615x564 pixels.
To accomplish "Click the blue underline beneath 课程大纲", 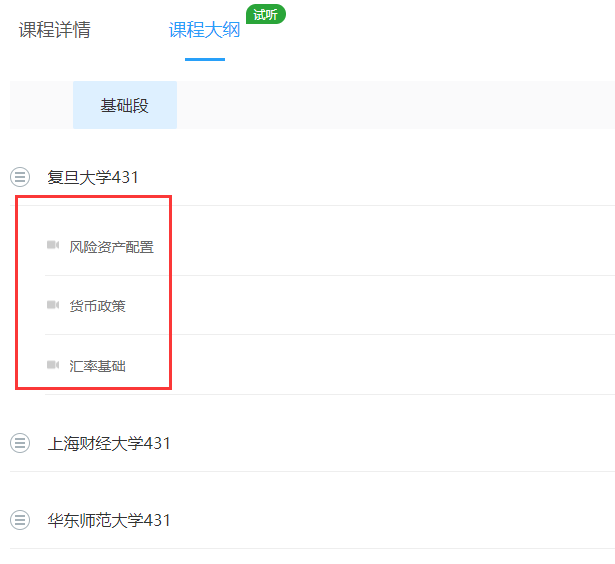I will pyautogui.click(x=204, y=59).
